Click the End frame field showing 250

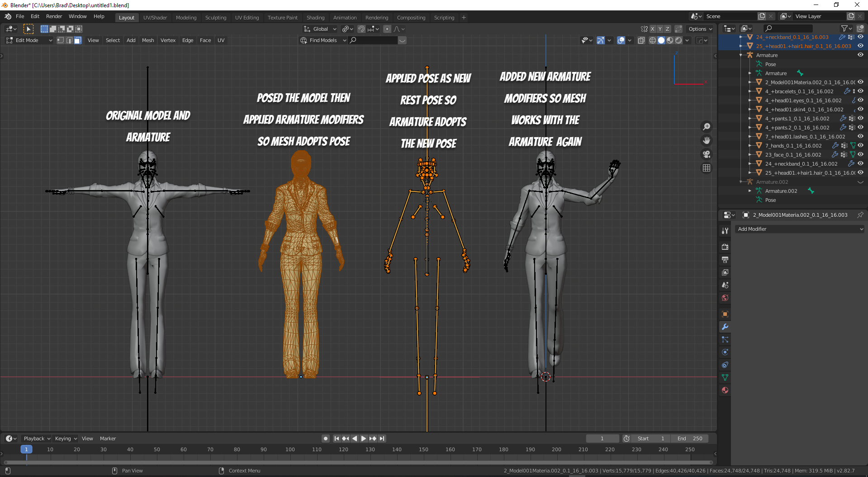tap(690, 439)
